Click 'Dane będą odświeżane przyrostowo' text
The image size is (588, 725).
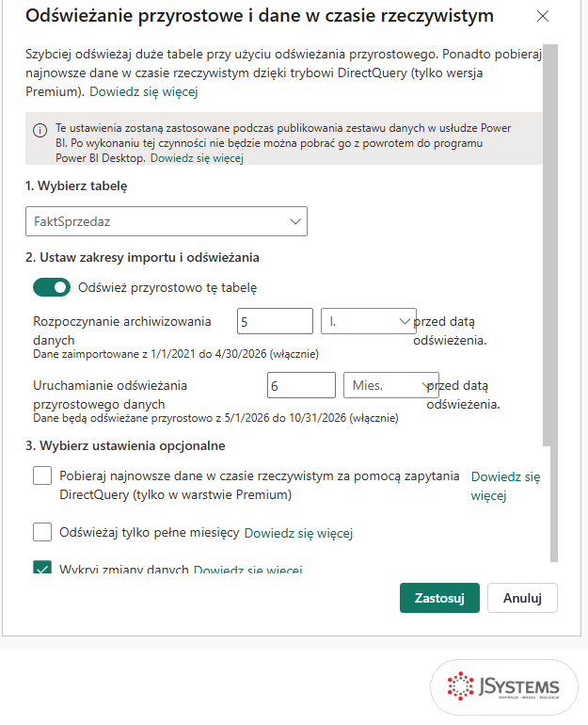[215, 418]
